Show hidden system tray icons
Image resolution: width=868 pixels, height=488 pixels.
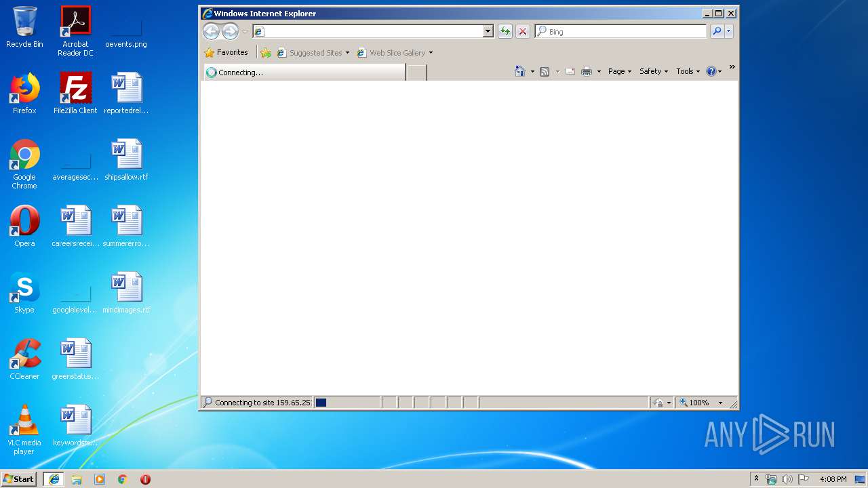(x=757, y=479)
